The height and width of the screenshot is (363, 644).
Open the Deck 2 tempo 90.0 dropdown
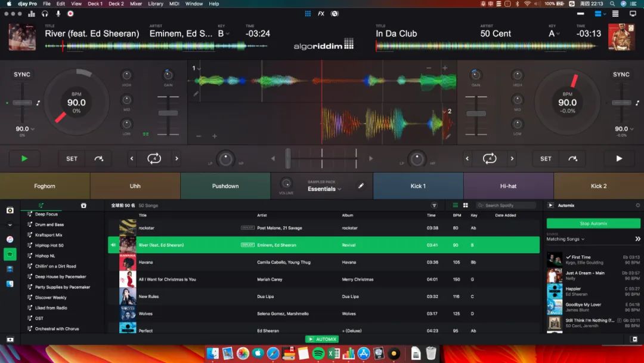pyautogui.click(x=624, y=129)
